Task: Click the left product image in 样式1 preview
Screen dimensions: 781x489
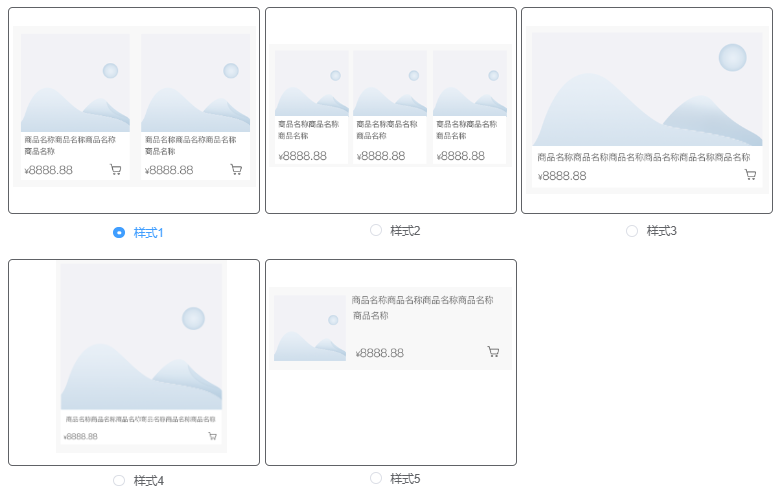Action: tap(75, 83)
